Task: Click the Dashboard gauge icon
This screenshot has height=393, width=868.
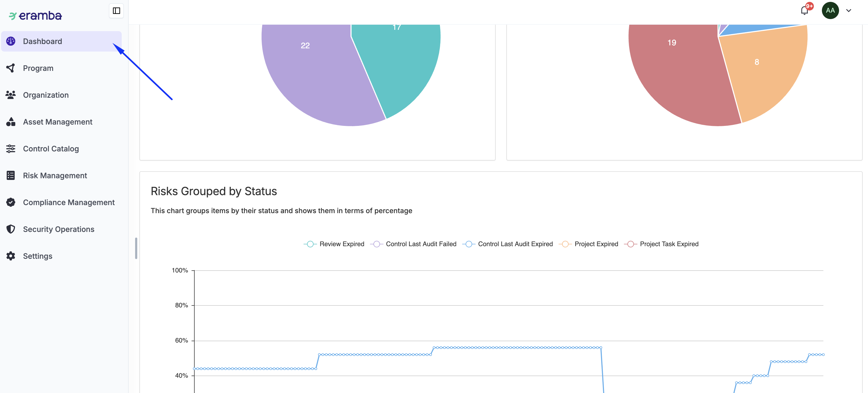Action: [x=11, y=41]
